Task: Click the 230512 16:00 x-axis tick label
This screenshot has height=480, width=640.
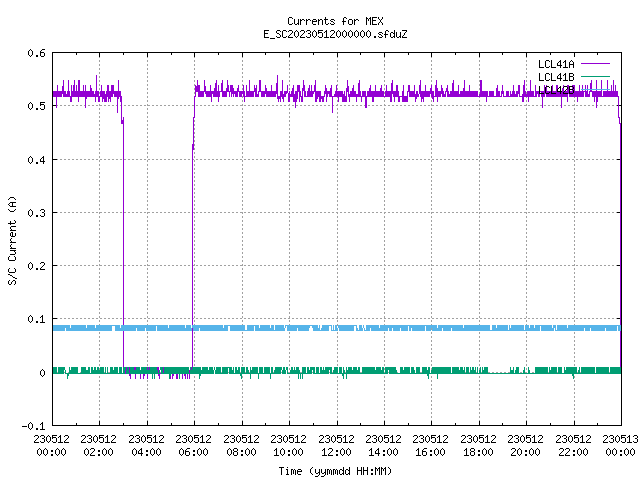Action: tap(430, 446)
